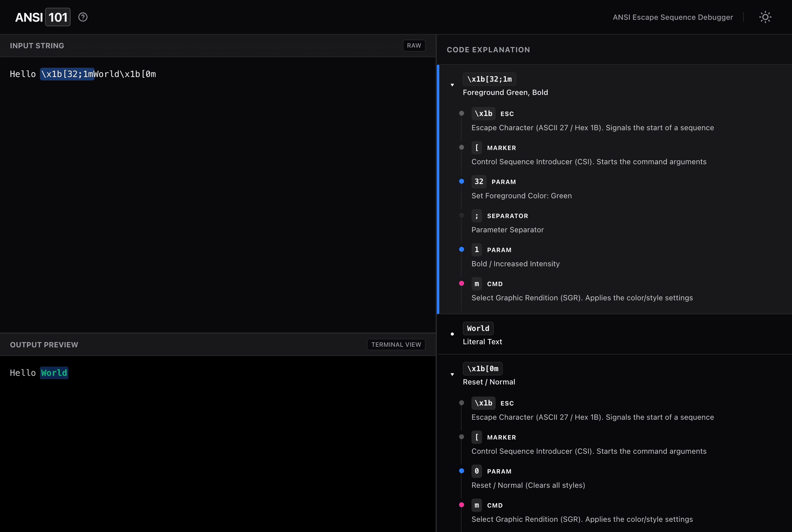
Task: Click \x1b[0m at end of input string
Action: point(138,74)
